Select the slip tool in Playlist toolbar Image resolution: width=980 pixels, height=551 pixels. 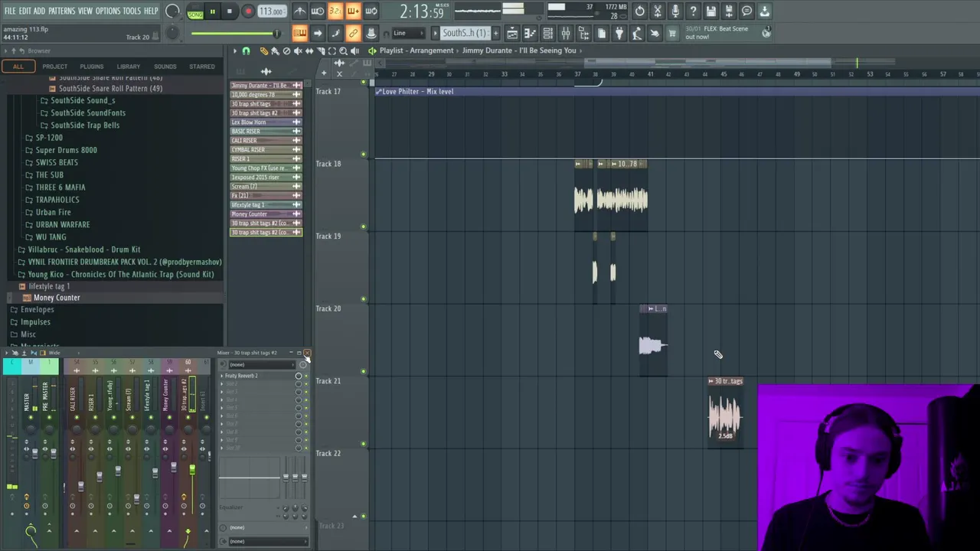point(309,51)
